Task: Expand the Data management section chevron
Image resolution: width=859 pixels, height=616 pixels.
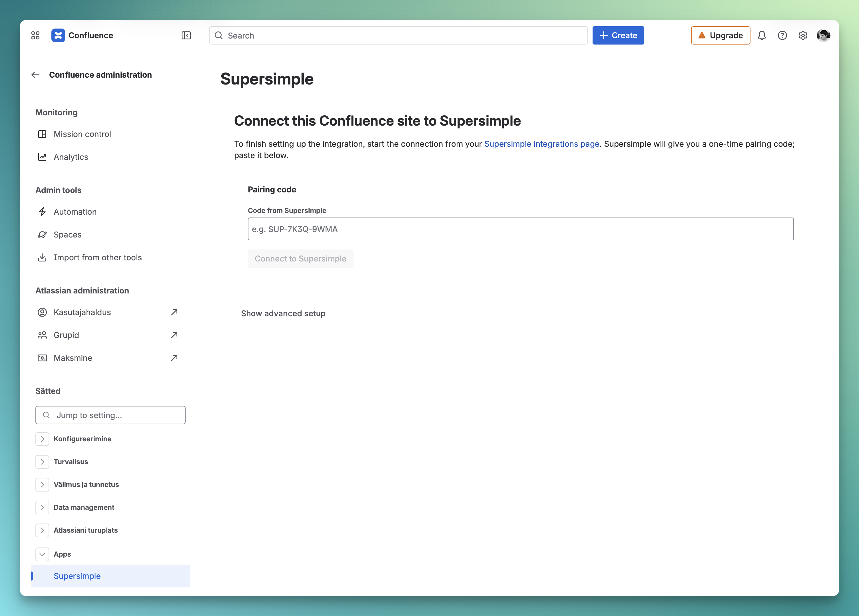Action: [x=42, y=507]
